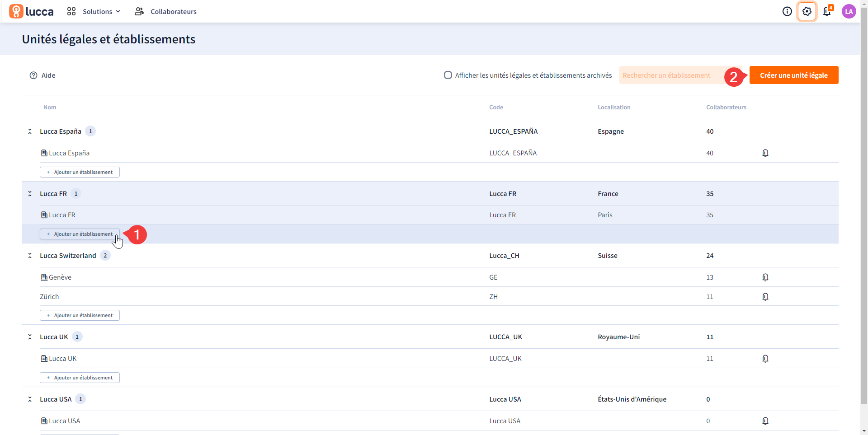Viewport: 868px width, 435px height.
Task: Click bell icon in Lucca UK establishment row
Action: (x=765, y=359)
